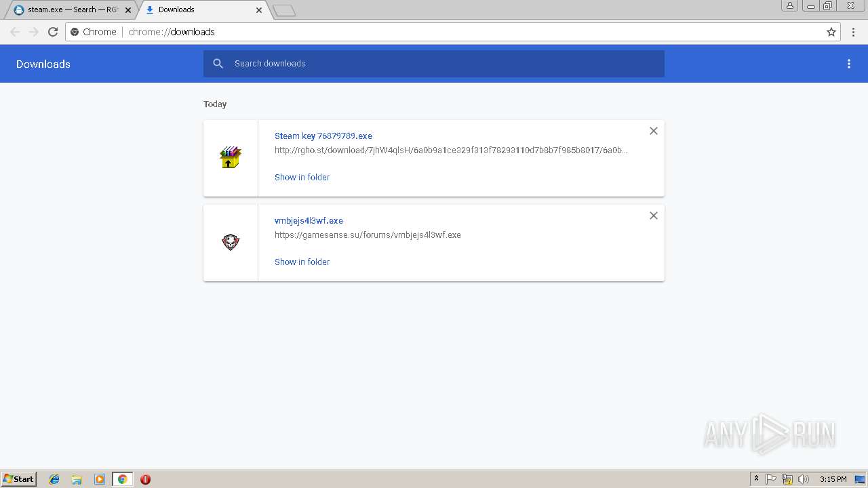This screenshot has height=488, width=868.
Task: Click the WinRAR icon for Steam key file
Action: [231, 157]
